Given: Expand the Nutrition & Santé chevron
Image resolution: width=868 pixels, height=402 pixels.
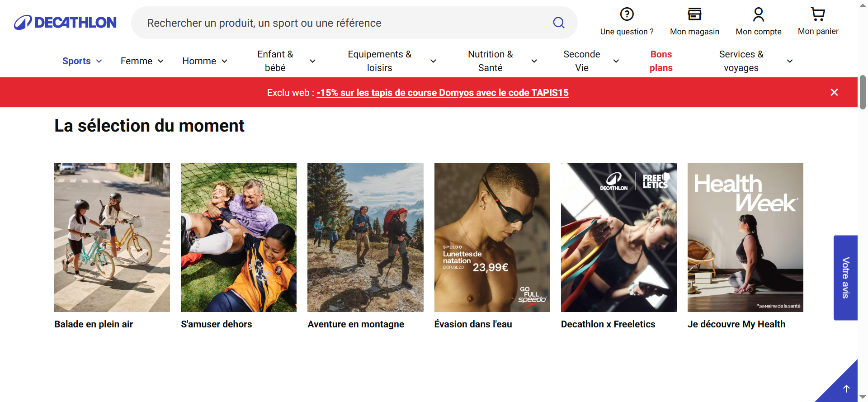Looking at the screenshot, I should (x=534, y=61).
